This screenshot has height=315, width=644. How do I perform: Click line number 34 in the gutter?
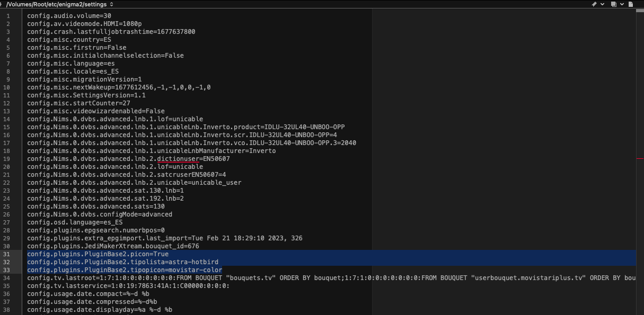point(7,278)
